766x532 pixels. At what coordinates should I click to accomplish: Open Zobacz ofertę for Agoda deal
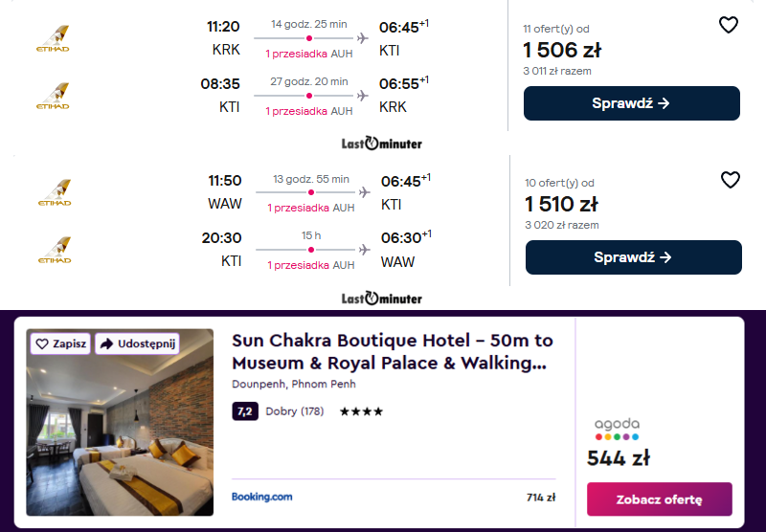pyautogui.click(x=659, y=499)
